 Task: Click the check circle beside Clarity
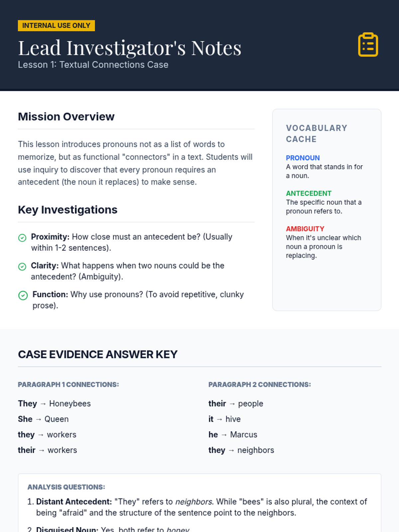click(22, 267)
